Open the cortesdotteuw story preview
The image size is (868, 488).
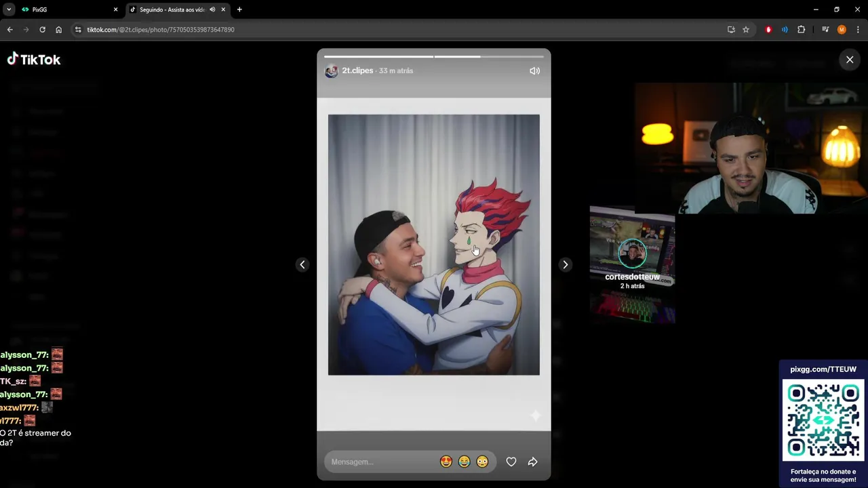coord(632,264)
